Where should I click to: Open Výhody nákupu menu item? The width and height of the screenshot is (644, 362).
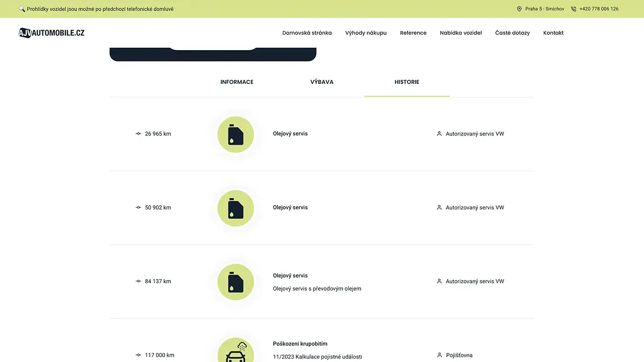tap(366, 33)
